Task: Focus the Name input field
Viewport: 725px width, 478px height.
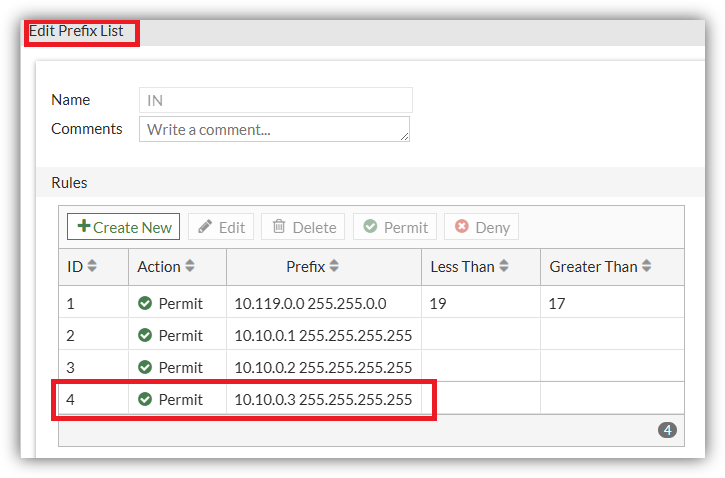Action: [276, 100]
